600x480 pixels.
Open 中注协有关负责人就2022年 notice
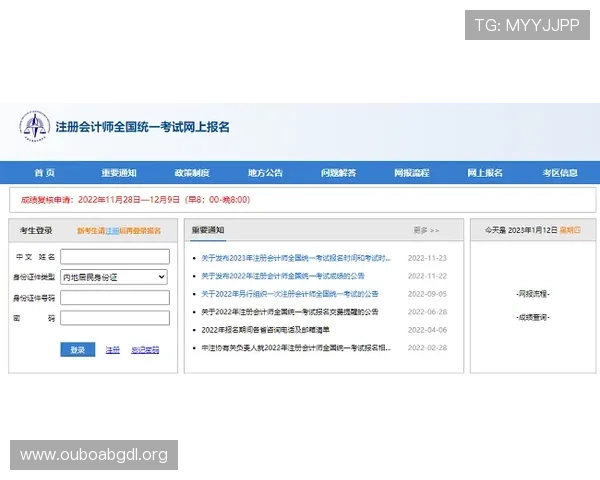coord(296,348)
